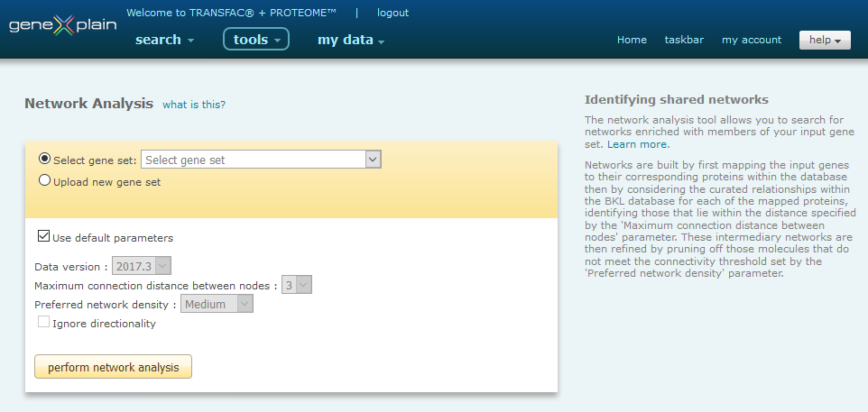Screen dimensions: 868x412
Task: Open my account page
Action: tap(752, 40)
